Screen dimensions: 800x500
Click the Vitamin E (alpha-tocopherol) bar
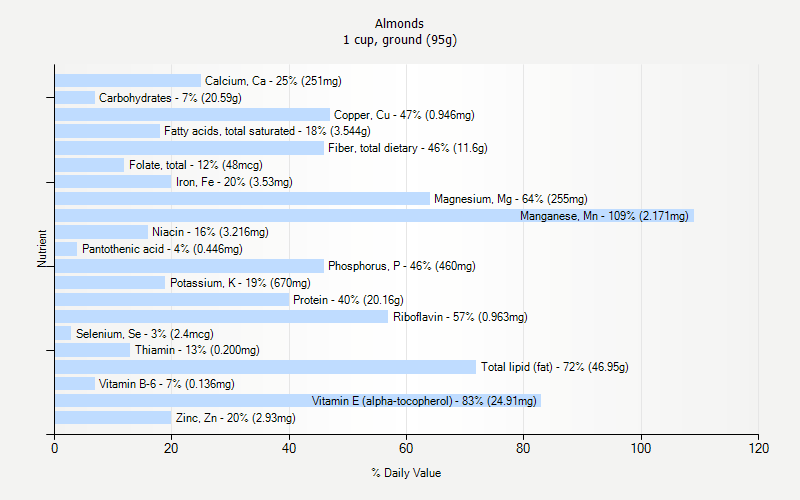tap(298, 401)
